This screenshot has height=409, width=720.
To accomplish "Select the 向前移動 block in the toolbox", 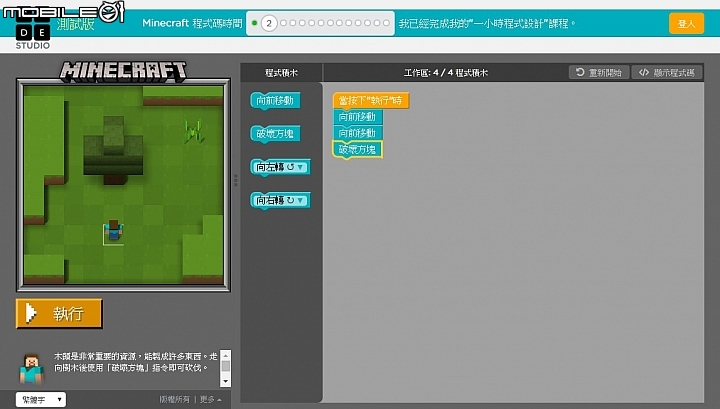I will [276, 101].
